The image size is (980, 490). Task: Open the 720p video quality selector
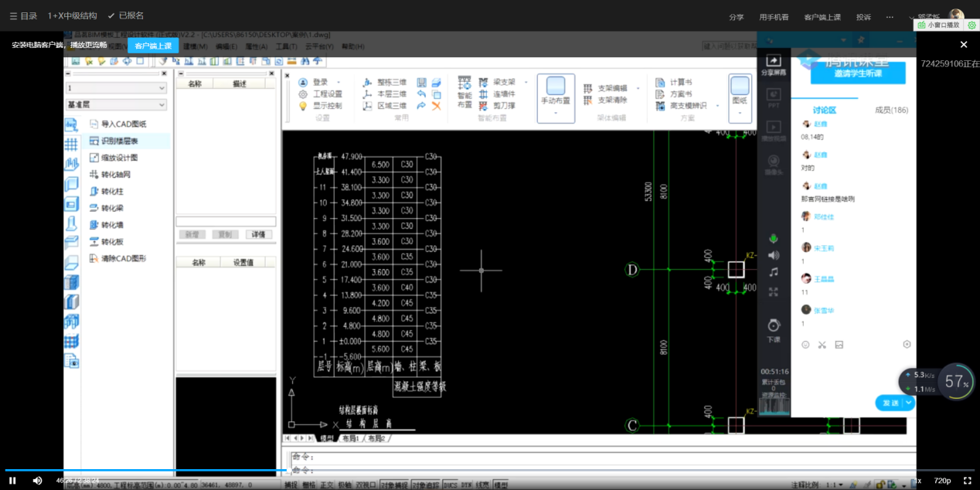tap(942, 480)
